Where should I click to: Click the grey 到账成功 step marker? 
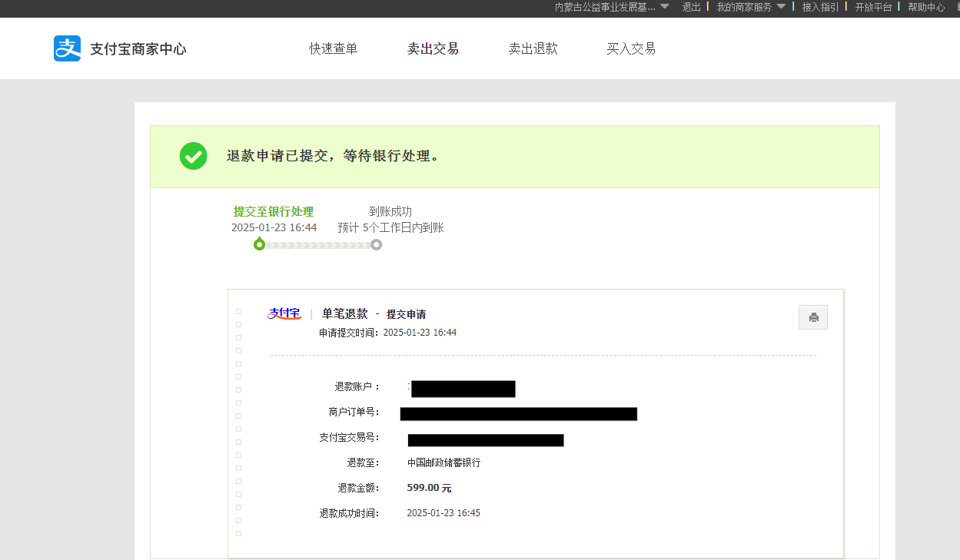pyautogui.click(x=376, y=244)
